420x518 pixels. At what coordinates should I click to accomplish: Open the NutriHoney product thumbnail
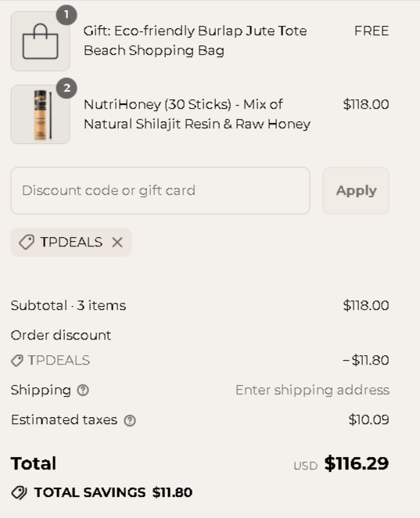click(x=41, y=114)
